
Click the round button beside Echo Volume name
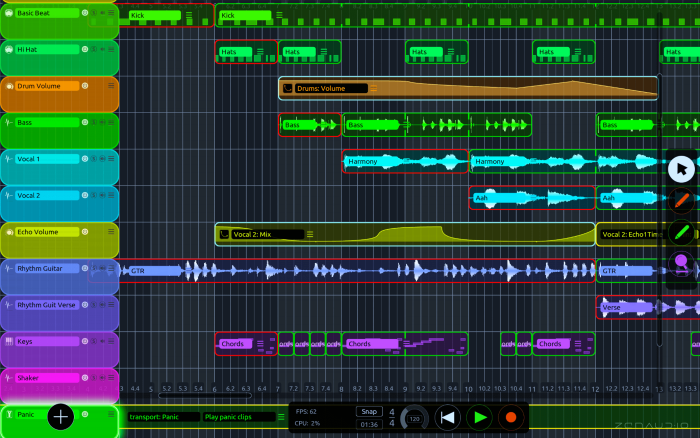click(85, 232)
